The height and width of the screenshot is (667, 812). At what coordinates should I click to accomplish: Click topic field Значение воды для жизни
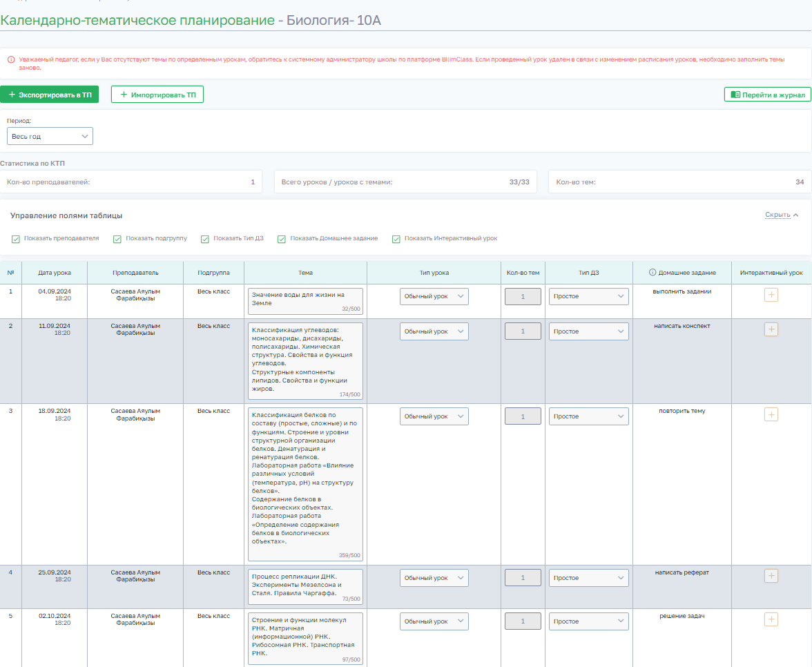(x=304, y=299)
